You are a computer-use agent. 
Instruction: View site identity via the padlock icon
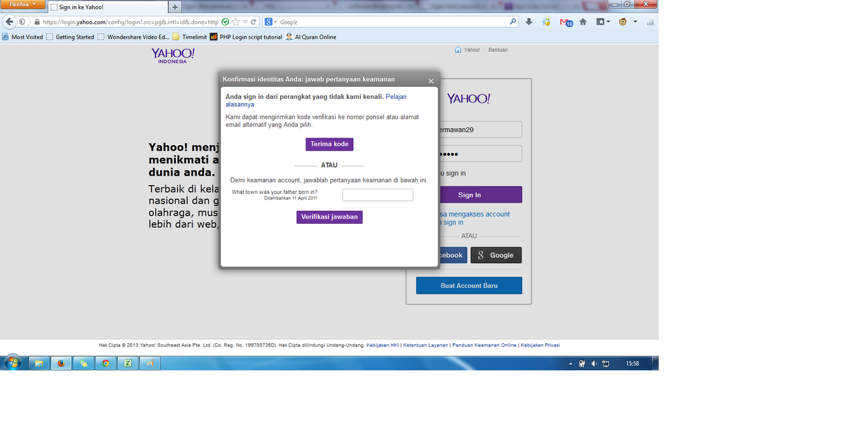point(36,22)
